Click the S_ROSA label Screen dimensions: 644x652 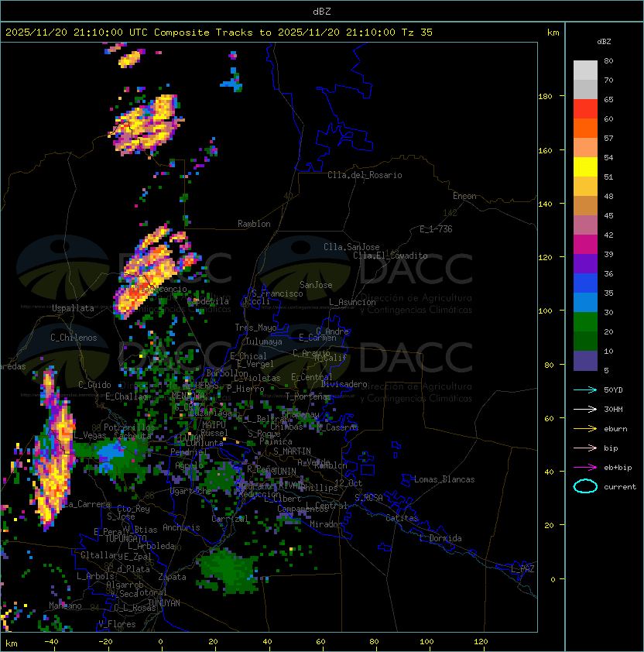[x=368, y=497]
